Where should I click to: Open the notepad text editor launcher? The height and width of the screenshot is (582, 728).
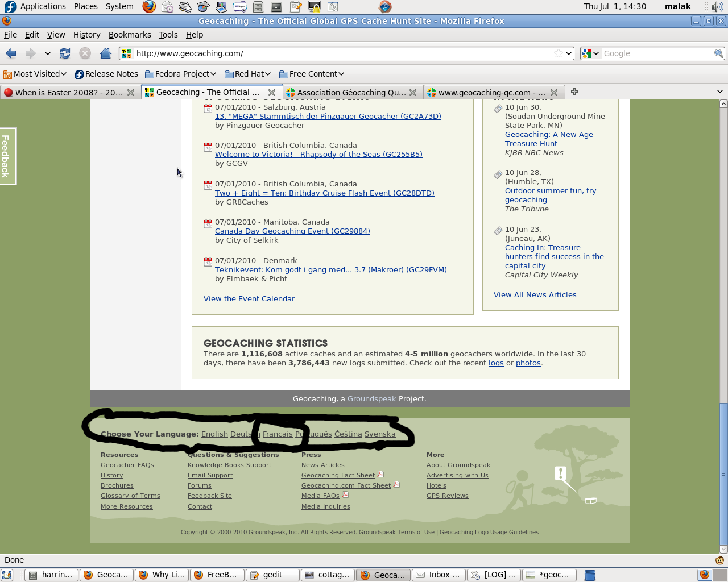(x=296, y=7)
